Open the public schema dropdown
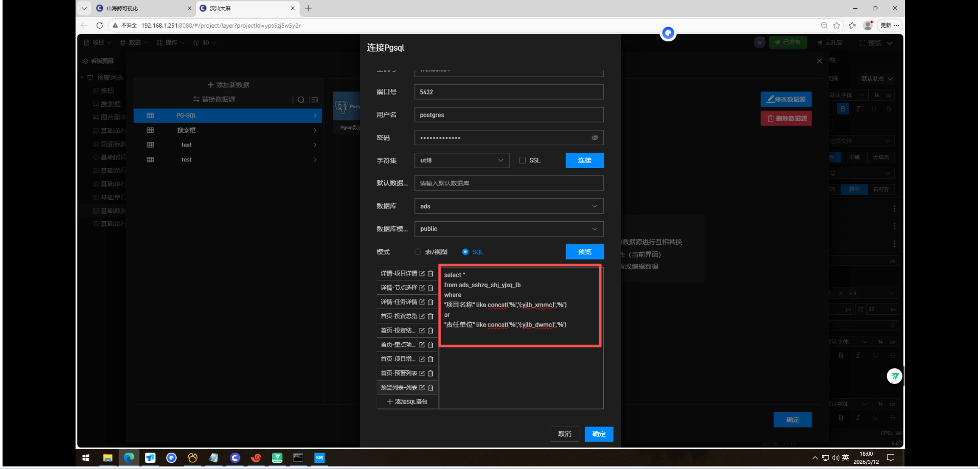980x469 pixels. (508, 229)
